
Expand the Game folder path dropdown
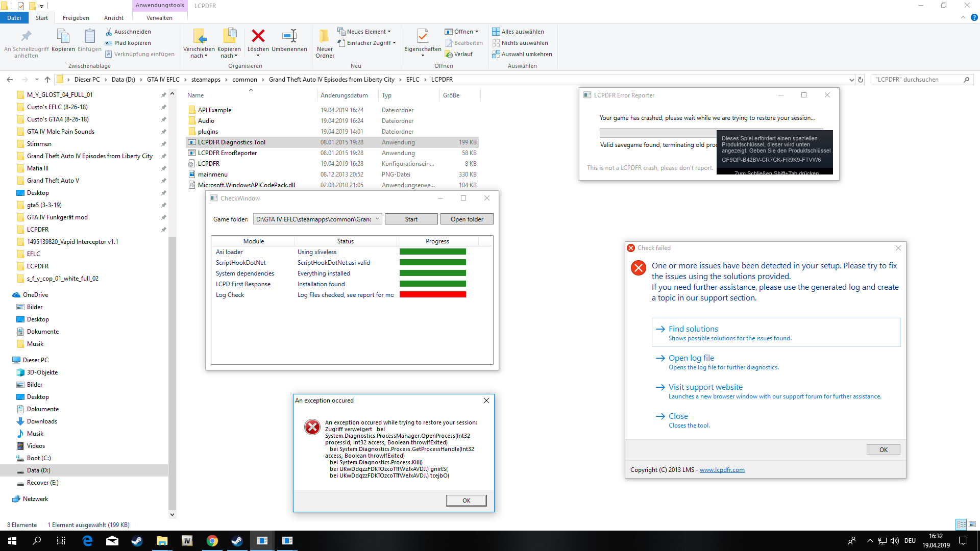tap(377, 219)
